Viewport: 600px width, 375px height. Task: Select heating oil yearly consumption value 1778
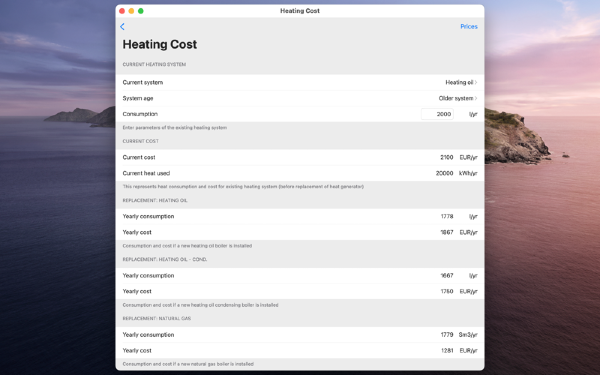pos(447,217)
